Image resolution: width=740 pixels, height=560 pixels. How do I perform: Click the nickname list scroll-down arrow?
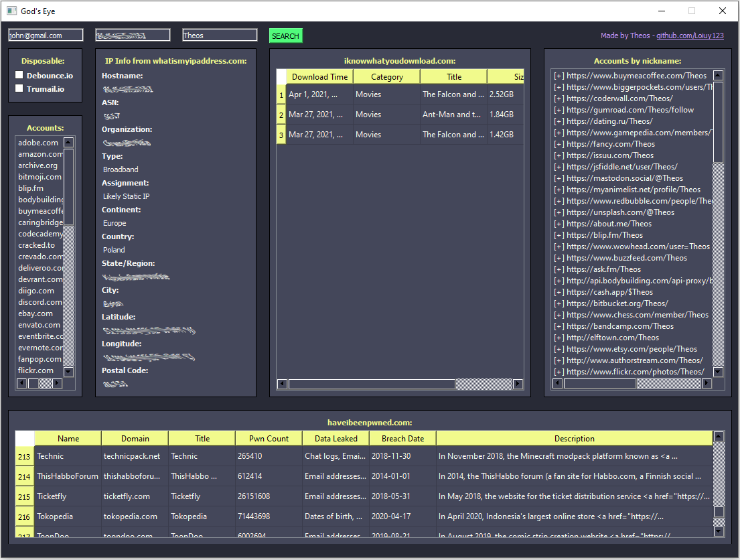tap(719, 372)
